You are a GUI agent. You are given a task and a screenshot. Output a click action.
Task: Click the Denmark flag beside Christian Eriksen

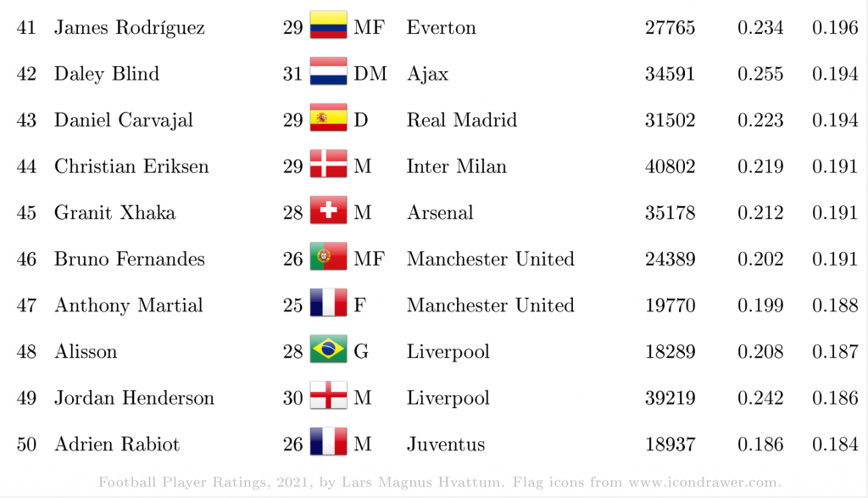point(328,164)
